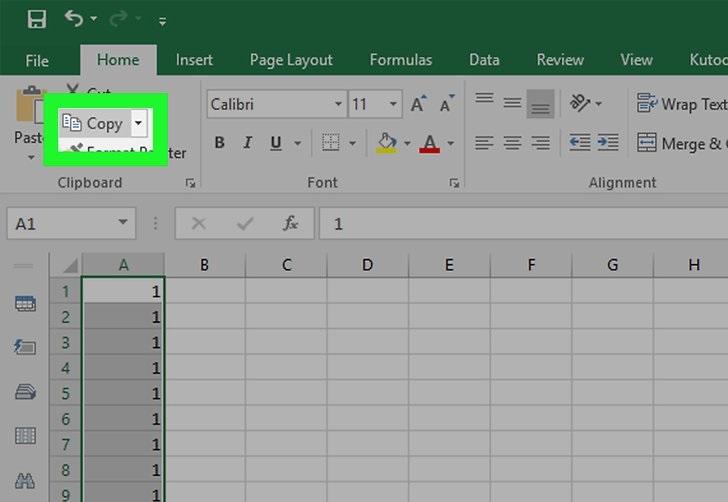
Task: Open Clipboard group dialog launcher
Action: (x=190, y=183)
